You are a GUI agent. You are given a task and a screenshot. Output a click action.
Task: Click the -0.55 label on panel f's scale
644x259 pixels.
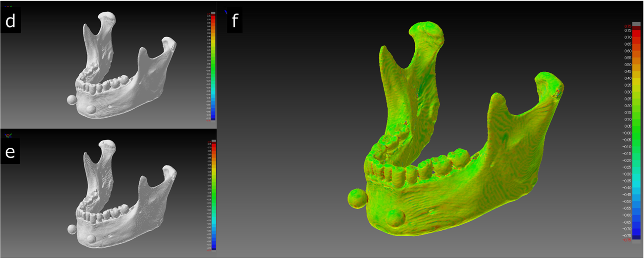tap(627, 208)
